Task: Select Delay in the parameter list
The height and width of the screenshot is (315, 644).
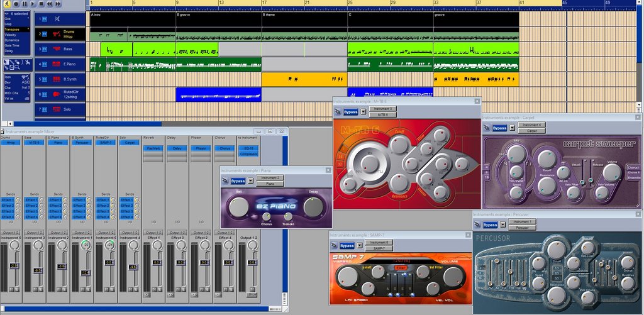Action: (9, 51)
